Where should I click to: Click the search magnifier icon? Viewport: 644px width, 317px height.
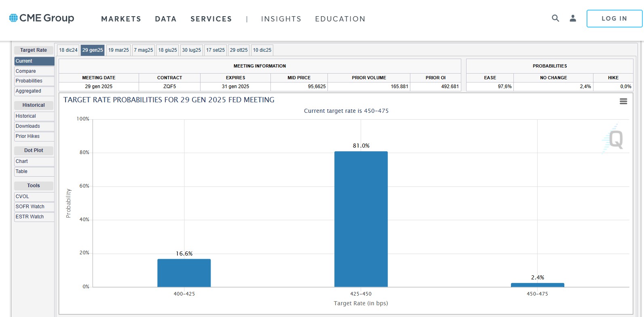555,18
